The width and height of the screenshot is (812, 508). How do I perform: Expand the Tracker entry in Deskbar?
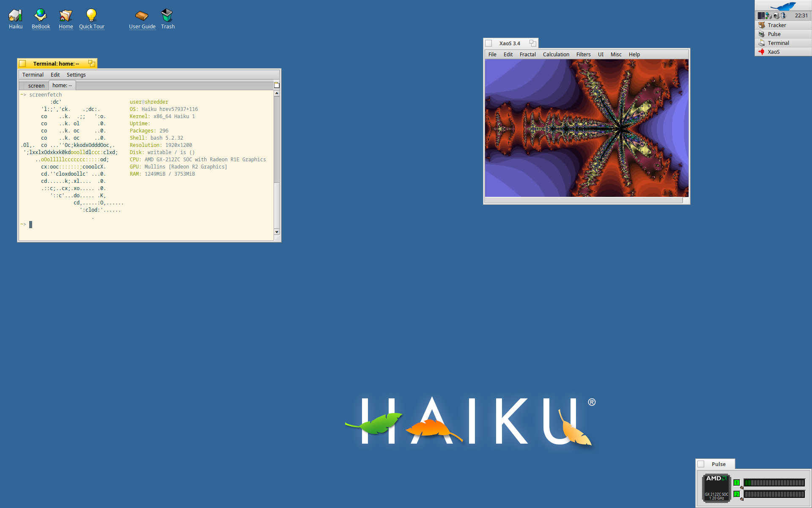click(777, 25)
